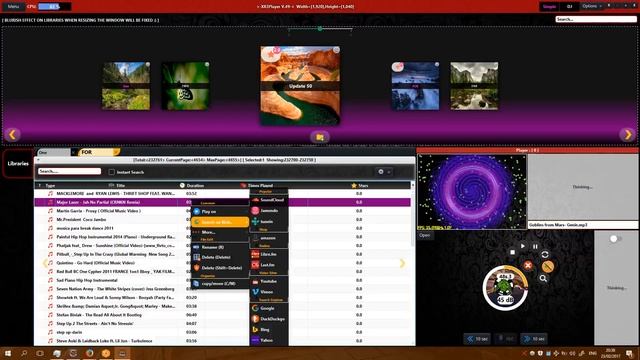This screenshot has width=640, height=360.
Task: Go to previous library page arrow
Action: 45,263
